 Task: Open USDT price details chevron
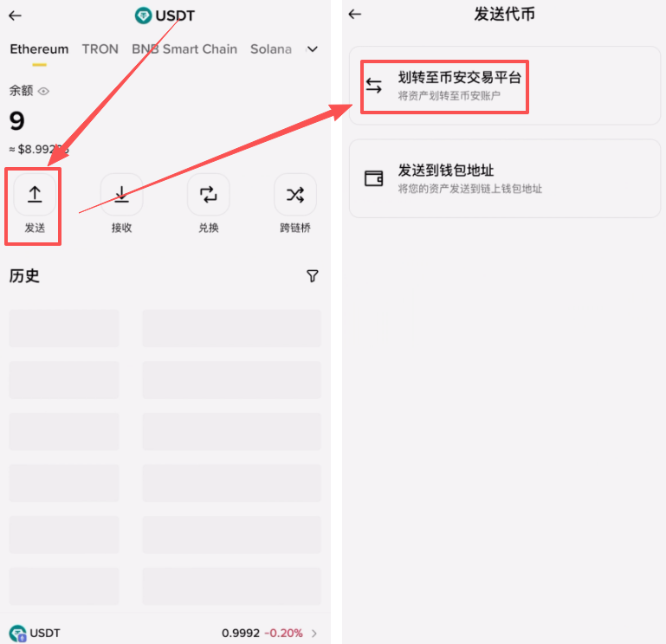point(314,634)
